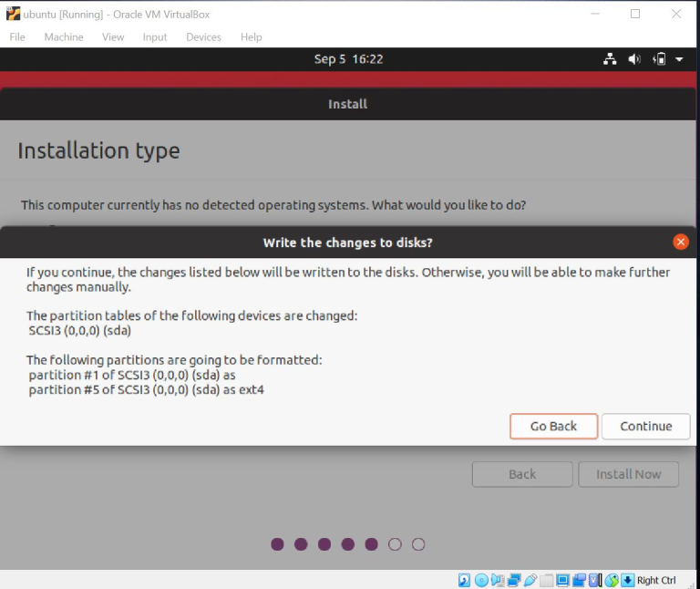Click the shared folders status icon
Viewport: 700px width, 589px height.
coord(546,580)
